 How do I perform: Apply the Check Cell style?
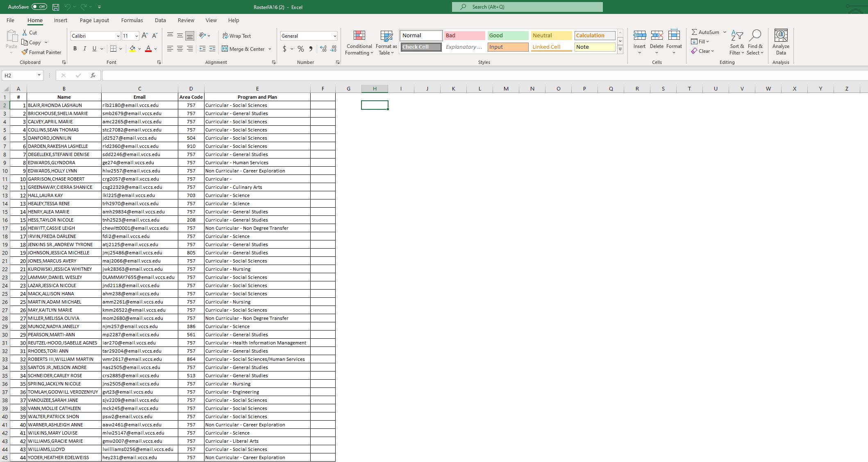[421, 47]
